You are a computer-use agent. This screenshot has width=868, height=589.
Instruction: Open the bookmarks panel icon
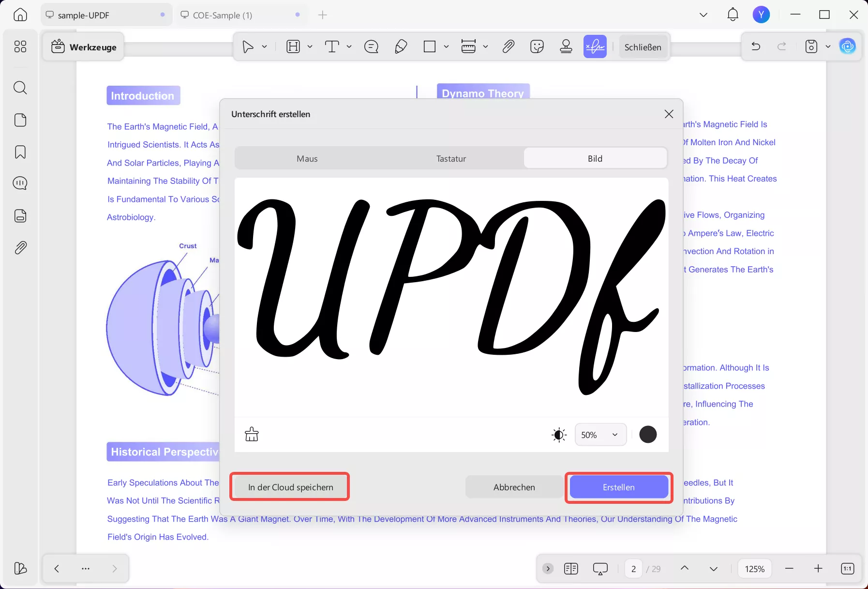20,152
